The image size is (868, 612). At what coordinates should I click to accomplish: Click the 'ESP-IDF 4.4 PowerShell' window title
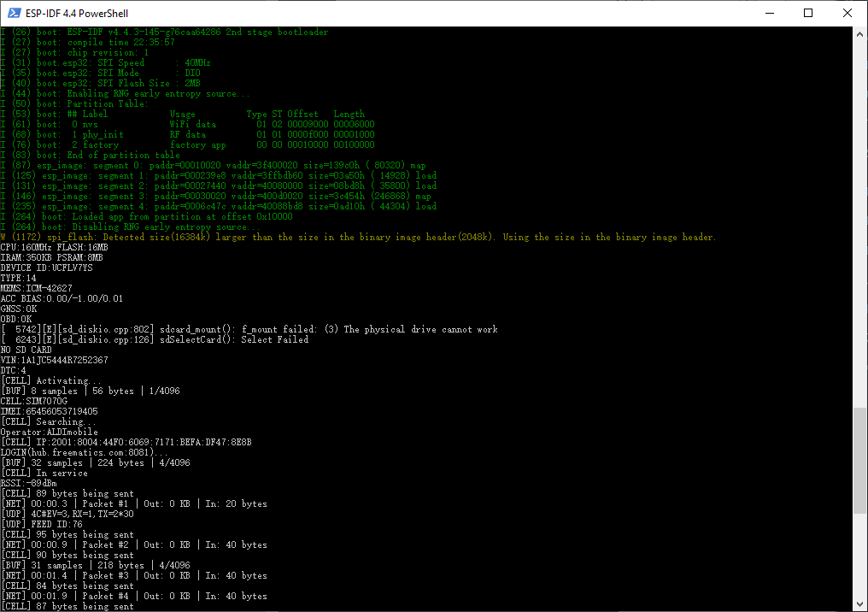click(x=77, y=14)
